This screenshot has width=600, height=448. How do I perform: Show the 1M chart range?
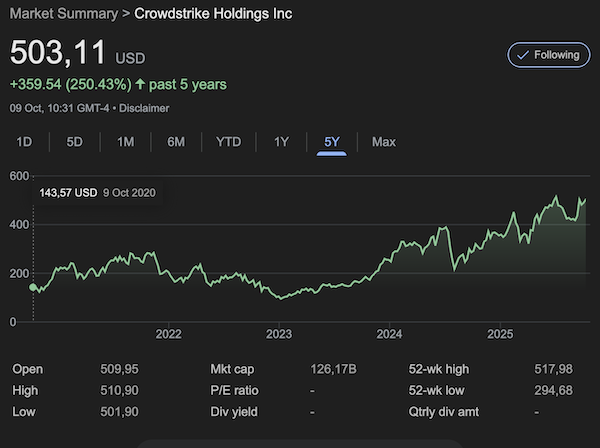click(x=126, y=142)
